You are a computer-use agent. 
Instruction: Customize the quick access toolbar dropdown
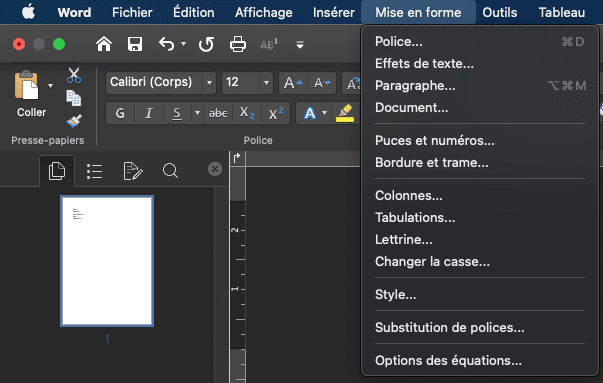click(300, 45)
